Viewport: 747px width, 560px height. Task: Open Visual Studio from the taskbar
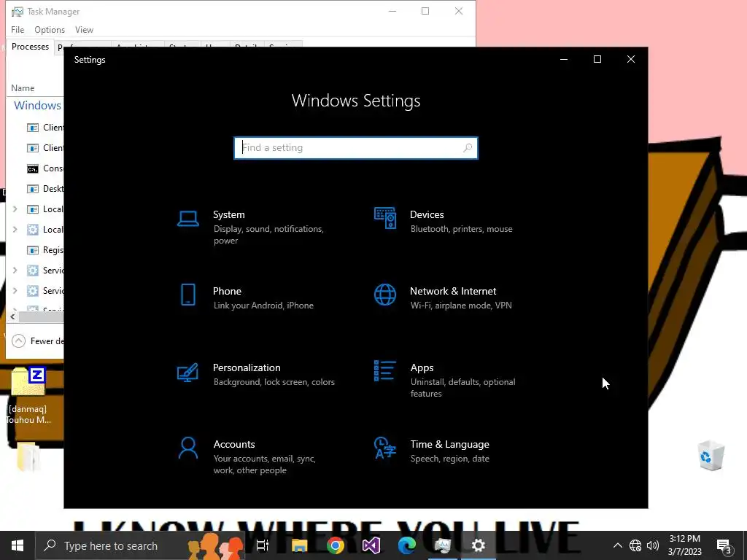371,545
